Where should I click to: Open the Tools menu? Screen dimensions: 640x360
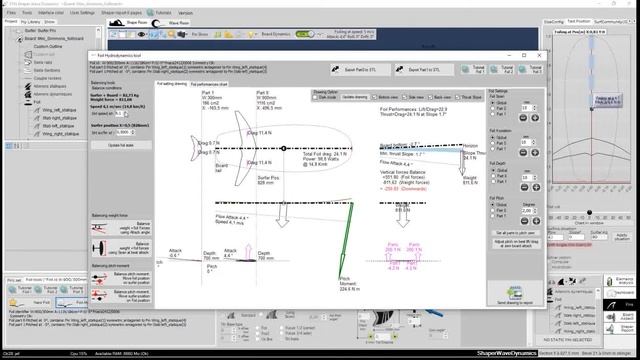tap(27, 13)
